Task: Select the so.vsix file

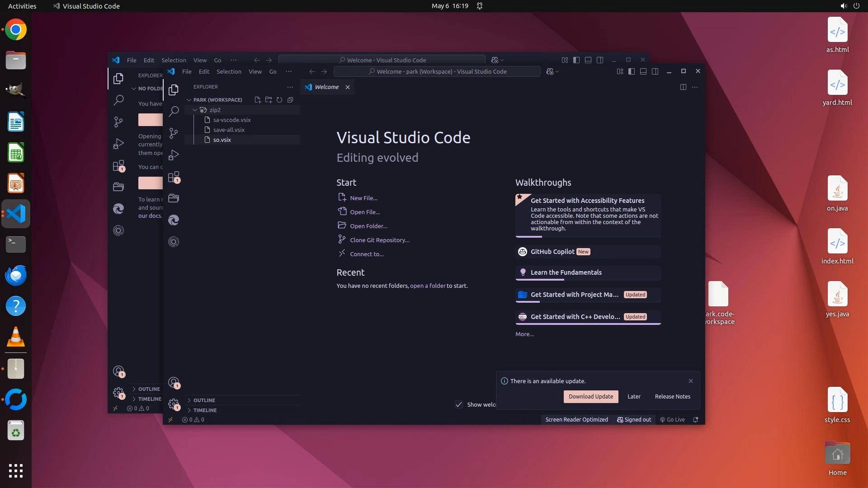Action: pos(222,140)
